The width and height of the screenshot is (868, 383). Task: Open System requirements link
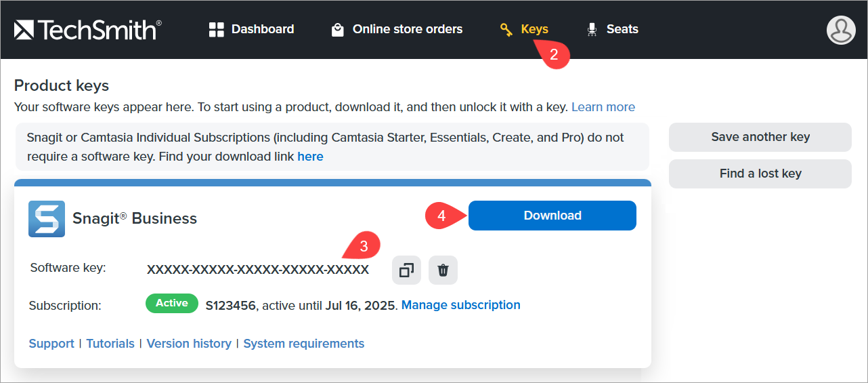[x=304, y=344]
